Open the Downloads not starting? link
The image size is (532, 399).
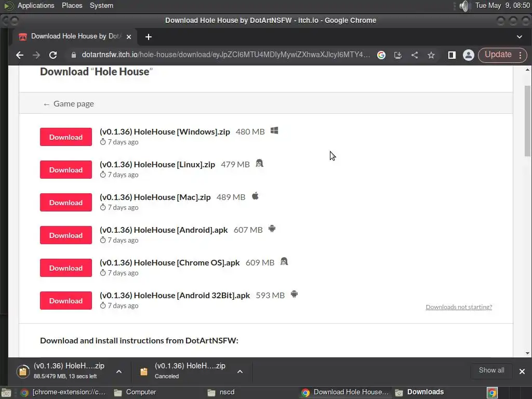459,307
